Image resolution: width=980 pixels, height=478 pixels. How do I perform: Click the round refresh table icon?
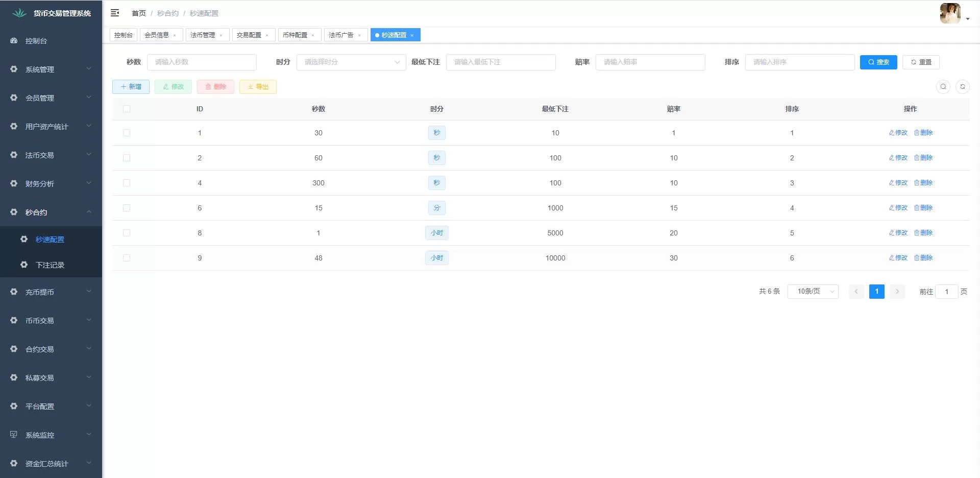[962, 87]
